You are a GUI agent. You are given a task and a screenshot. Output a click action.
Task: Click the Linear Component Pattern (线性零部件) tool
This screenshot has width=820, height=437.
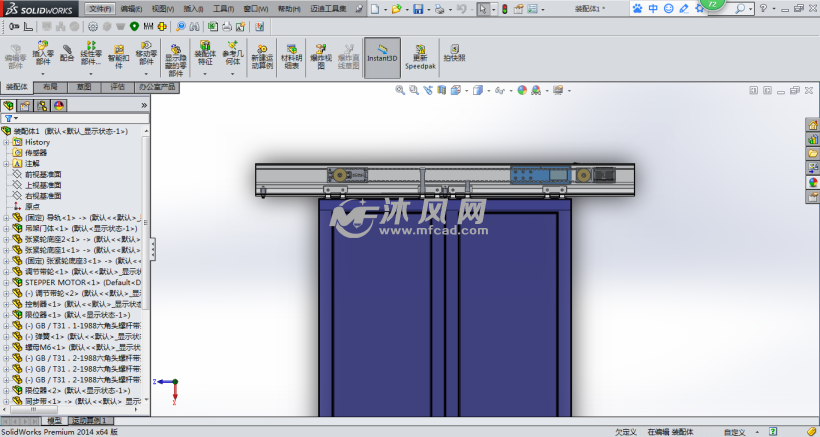[x=91, y=53]
